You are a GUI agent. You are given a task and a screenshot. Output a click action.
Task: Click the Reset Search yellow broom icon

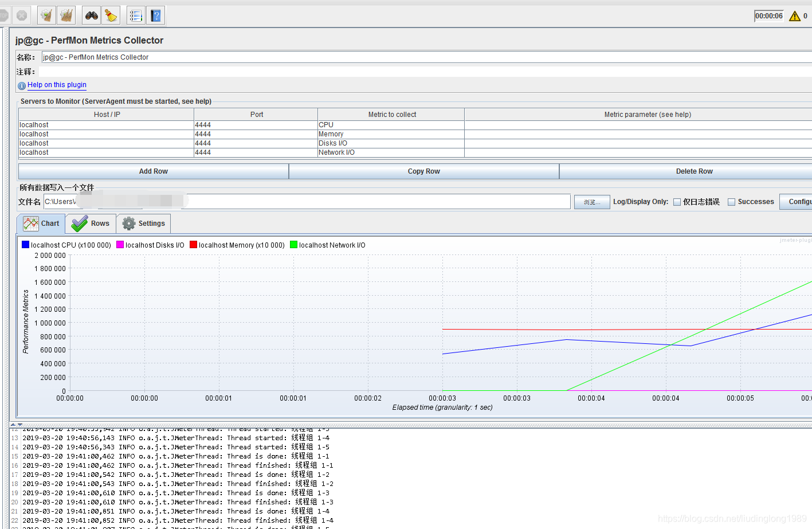pos(111,15)
